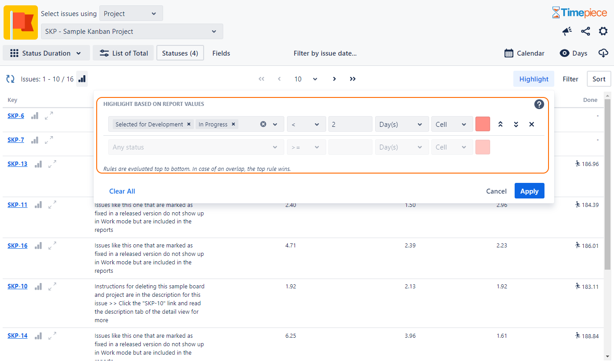This screenshot has width=614, height=364.
Task: Remove the In Progress status chip
Action: [233, 125]
